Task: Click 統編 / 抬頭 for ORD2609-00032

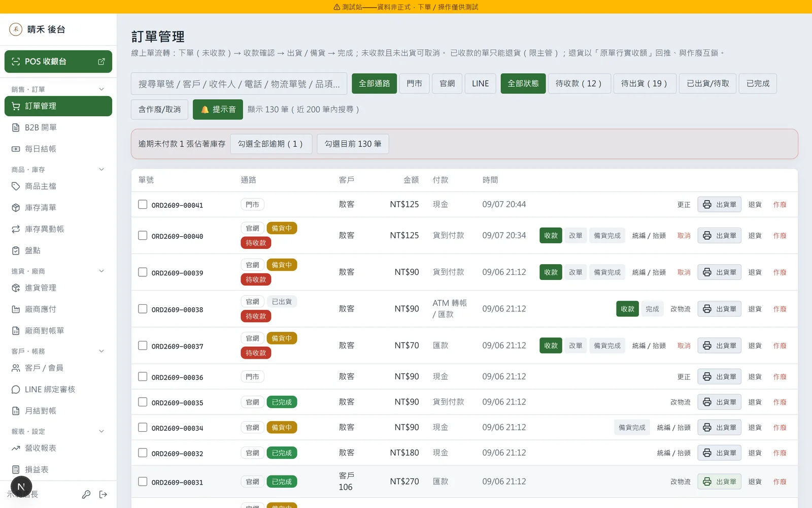Action: point(673,453)
